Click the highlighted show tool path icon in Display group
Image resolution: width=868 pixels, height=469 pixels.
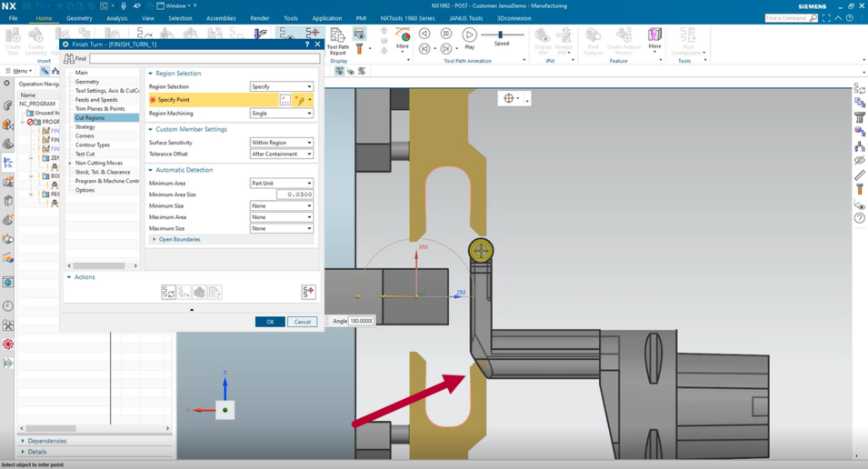click(359, 35)
